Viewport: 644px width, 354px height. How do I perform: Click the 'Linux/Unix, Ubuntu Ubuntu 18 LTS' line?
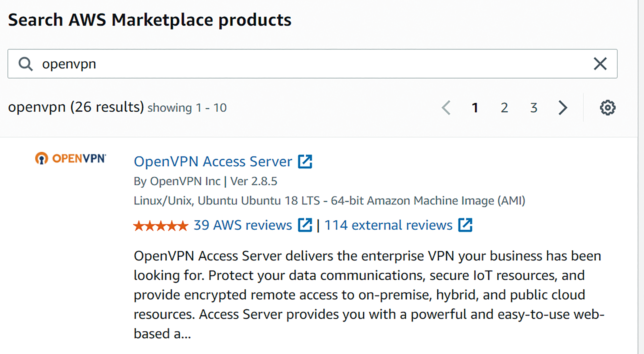[329, 201]
